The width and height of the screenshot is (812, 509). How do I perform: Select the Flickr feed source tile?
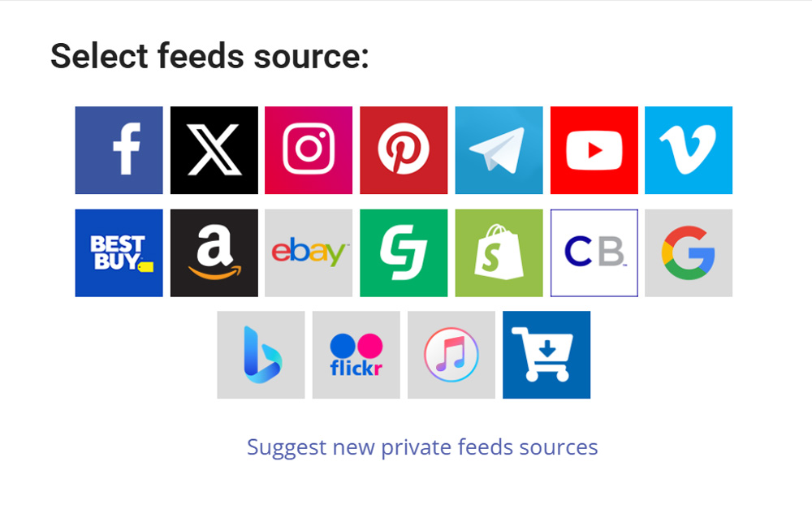tap(356, 355)
